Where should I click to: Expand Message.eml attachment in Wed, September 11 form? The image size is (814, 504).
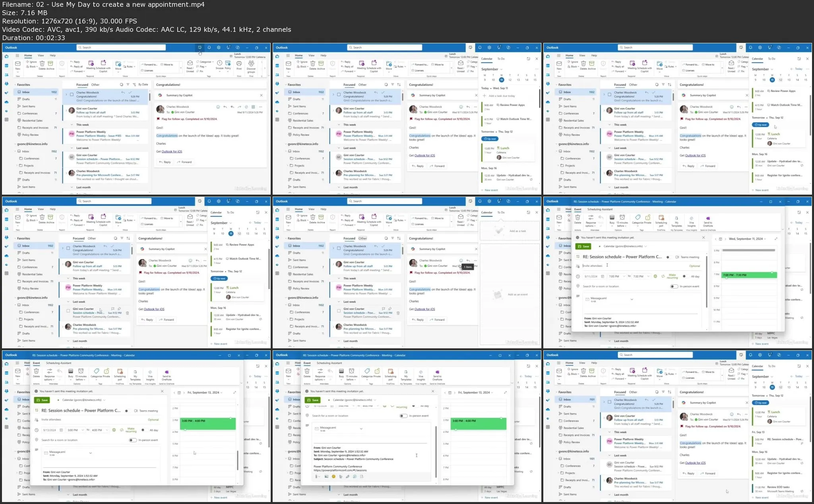pos(632,299)
